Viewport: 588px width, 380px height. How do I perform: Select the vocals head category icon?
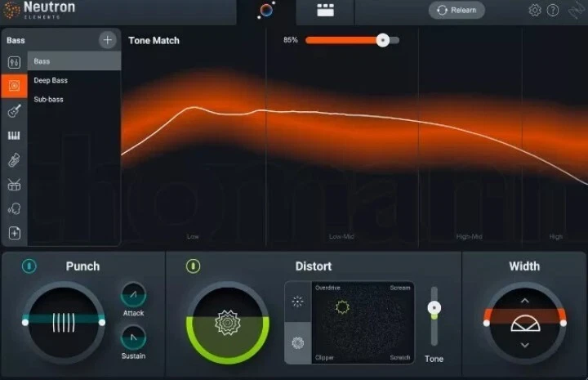click(14, 208)
